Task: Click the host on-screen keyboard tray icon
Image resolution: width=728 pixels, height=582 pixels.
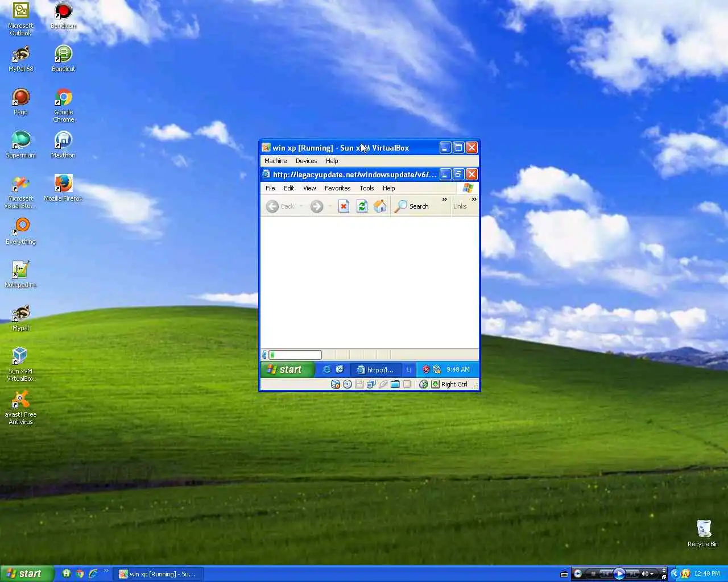Action: 564,574
